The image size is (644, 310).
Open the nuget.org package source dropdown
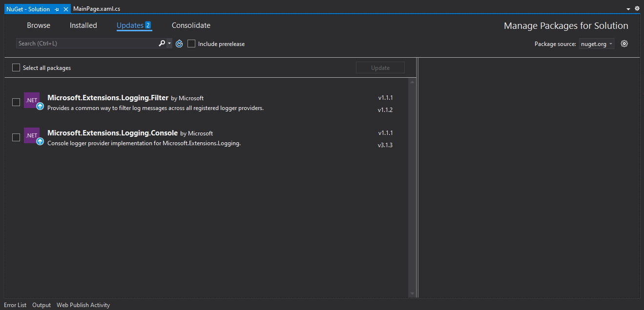[x=597, y=44]
